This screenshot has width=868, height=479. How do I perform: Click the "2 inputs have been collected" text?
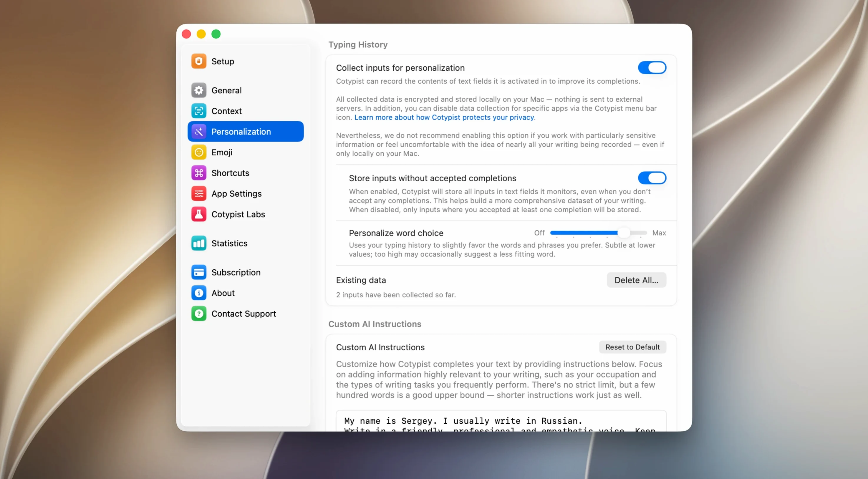[396, 295]
